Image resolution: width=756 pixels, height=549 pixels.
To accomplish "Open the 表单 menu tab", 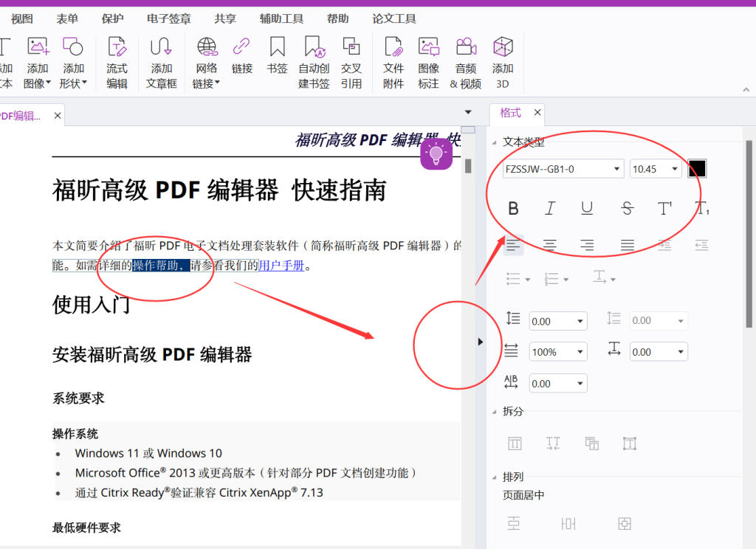I will pos(67,18).
